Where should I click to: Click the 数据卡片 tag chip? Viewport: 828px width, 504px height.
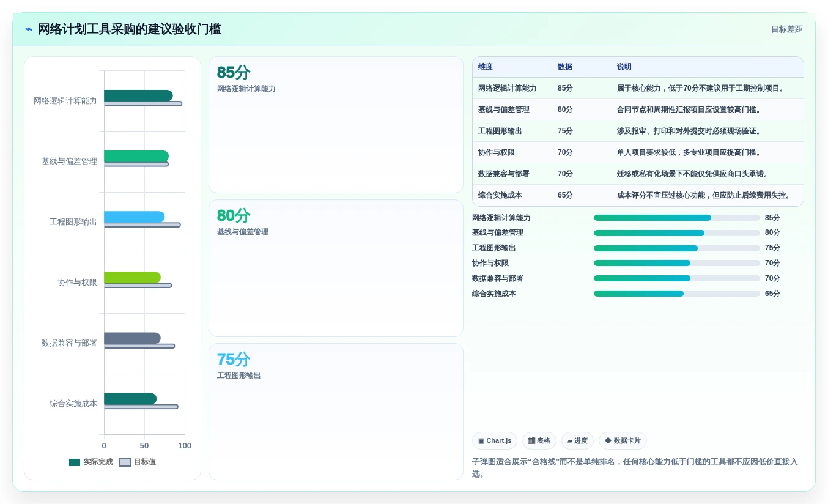[622, 441]
